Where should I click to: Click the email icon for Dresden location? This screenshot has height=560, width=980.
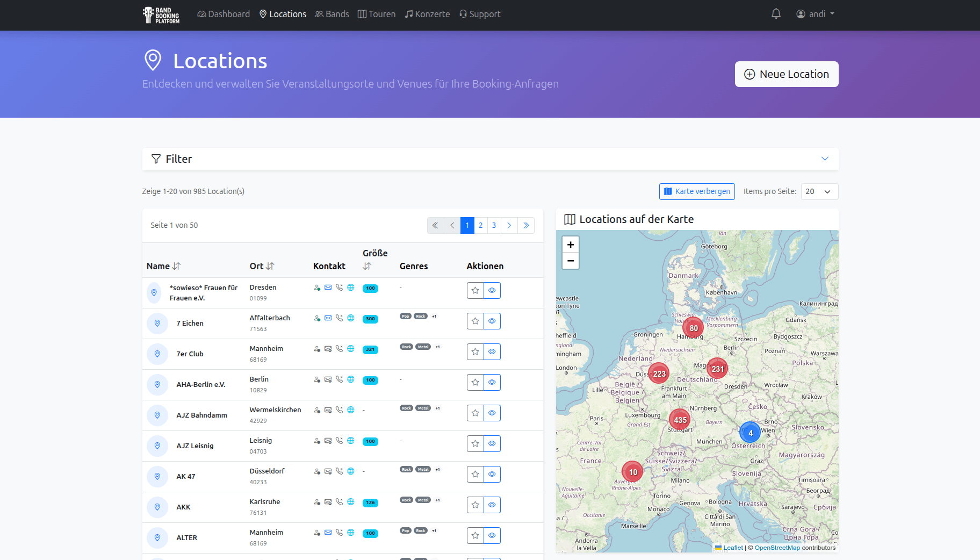(x=328, y=288)
